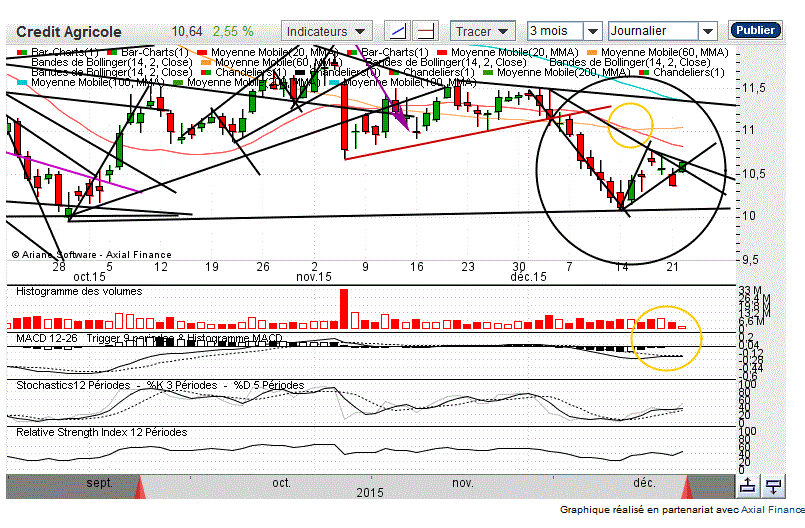
Task: Open the Tracer dropdown menu
Action: point(482,31)
